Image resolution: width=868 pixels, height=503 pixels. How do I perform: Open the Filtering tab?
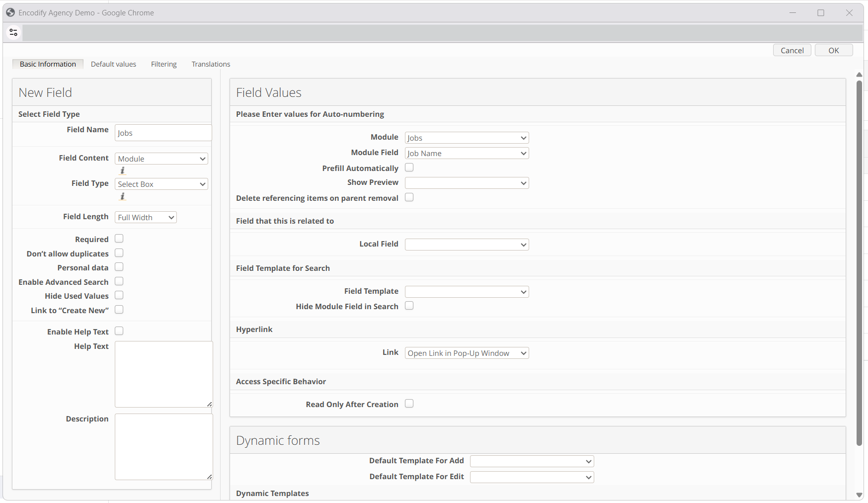point(164,64)
